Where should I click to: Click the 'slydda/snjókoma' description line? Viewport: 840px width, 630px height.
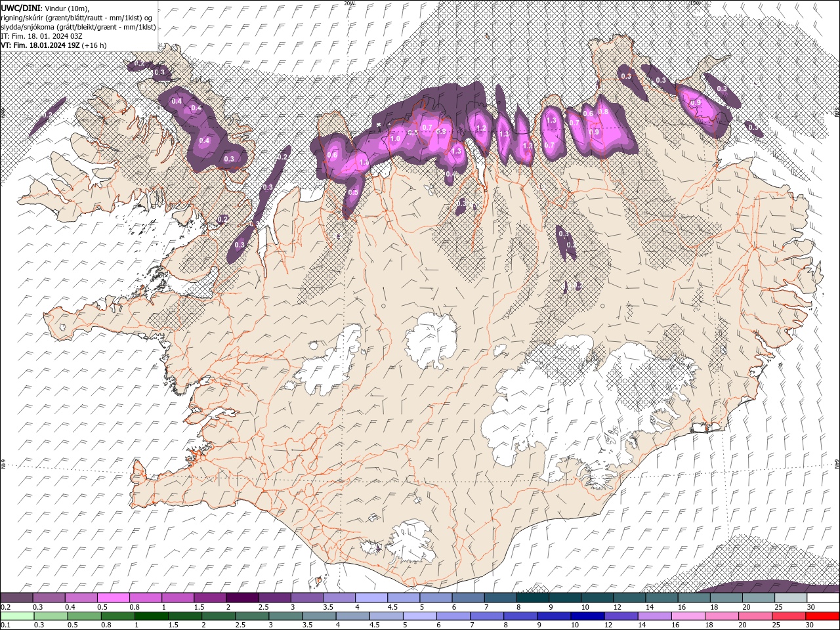pos(78,27)
